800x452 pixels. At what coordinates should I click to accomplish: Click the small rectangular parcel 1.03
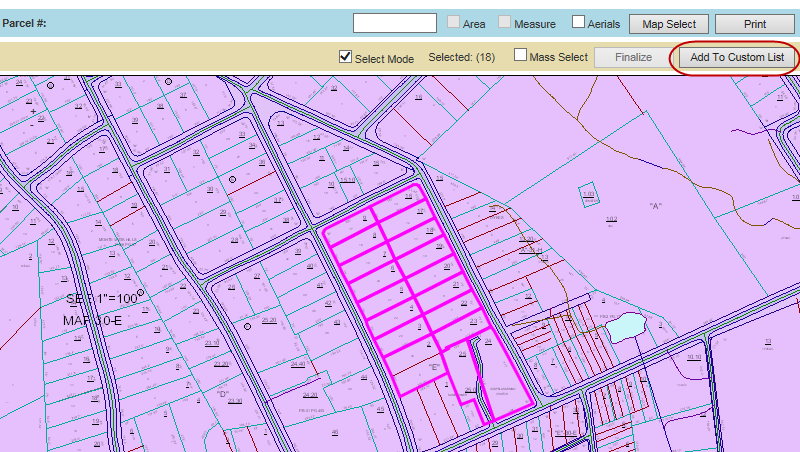click(588, 194)
